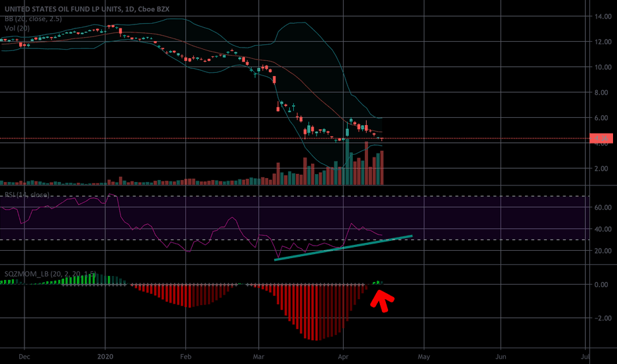
Task: Click the May date label on time axis
Action: pos(424,357)
